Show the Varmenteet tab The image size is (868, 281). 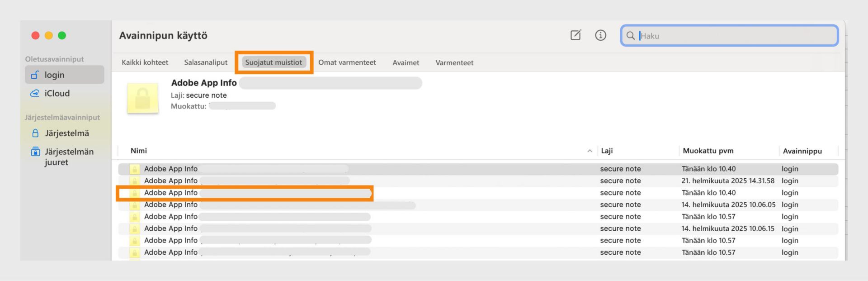(x=454, y=63)
